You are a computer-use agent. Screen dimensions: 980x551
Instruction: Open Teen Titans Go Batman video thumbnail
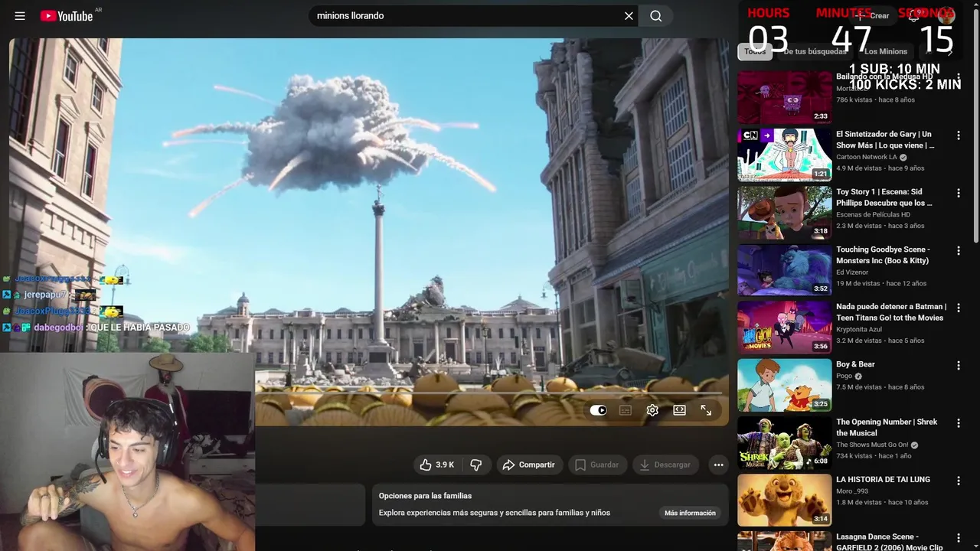tap(784, 327)
